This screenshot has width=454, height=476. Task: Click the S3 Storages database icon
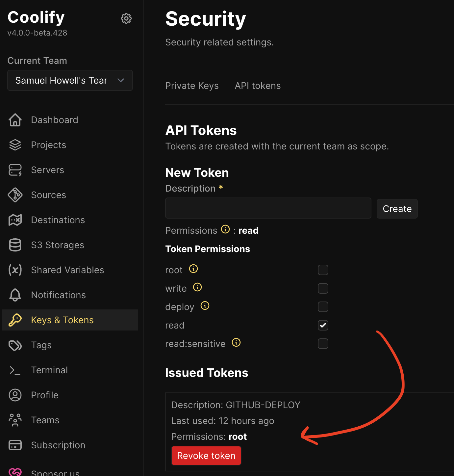[15, 245]
